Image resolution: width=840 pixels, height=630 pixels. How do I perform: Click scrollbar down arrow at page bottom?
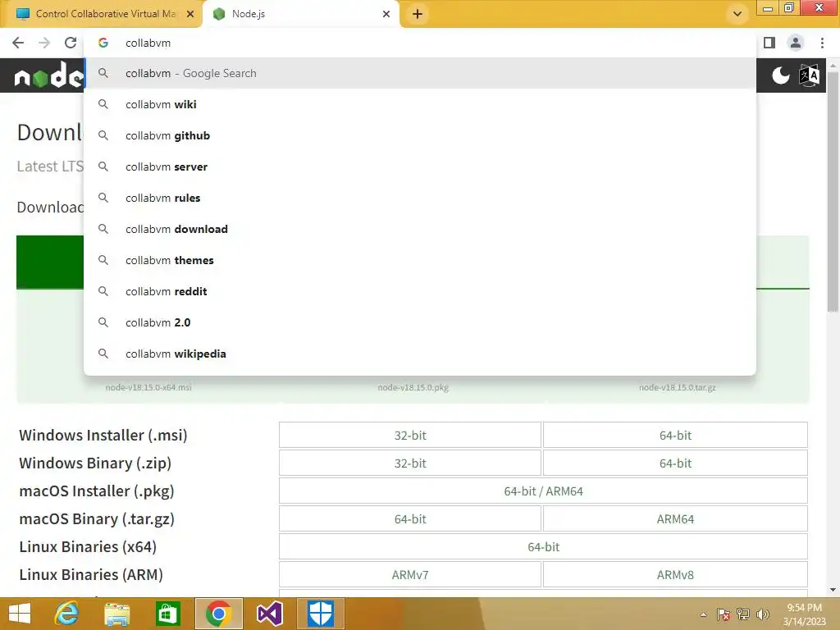tap(833, 590)
